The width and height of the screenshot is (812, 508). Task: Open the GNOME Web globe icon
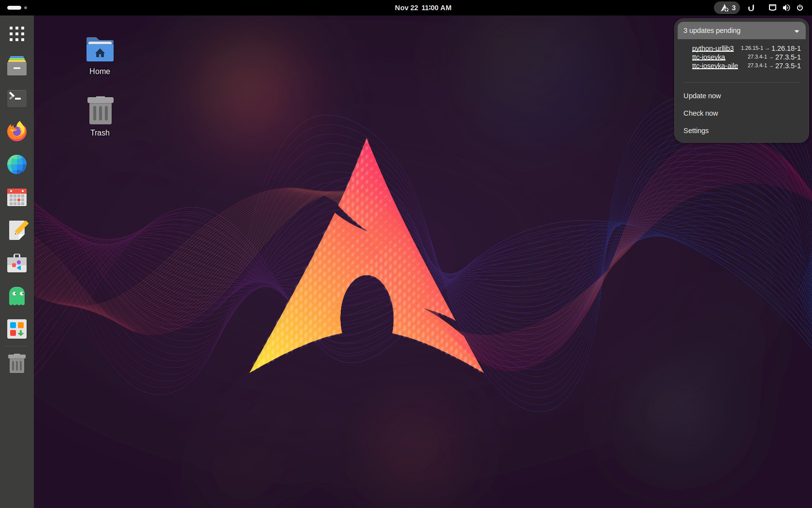point(17,164)
